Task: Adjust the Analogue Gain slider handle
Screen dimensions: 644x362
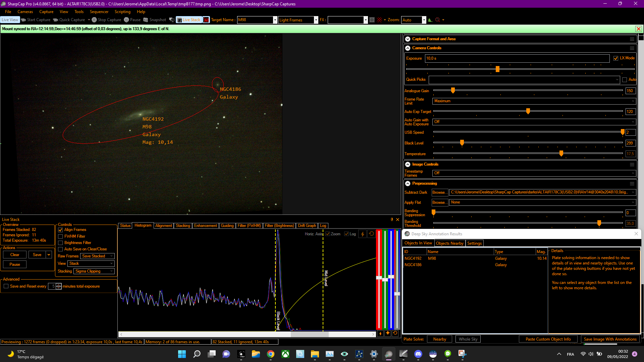Action: [453, 90]
